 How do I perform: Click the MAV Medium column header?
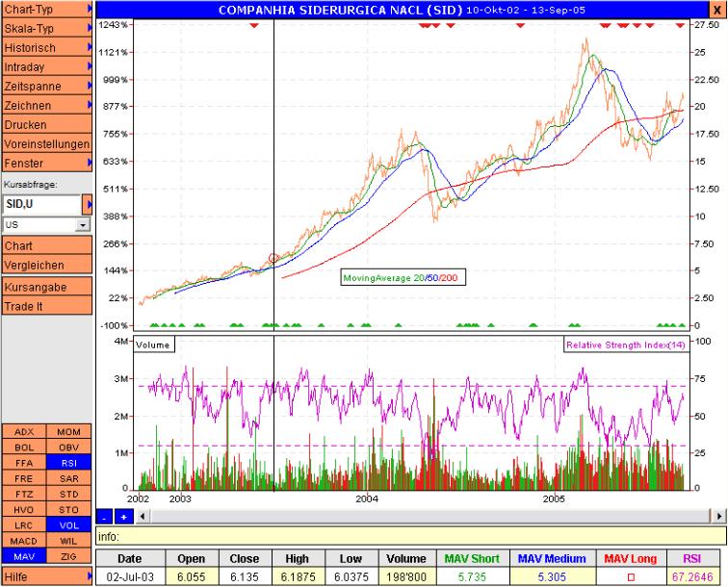[552, 559]
